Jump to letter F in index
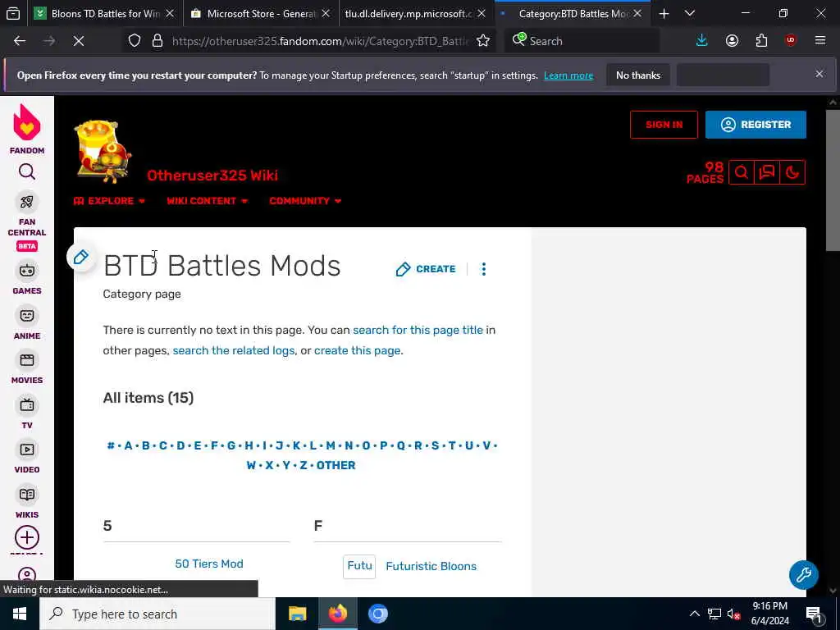Image resolution: width=840 pixels, height=630 pixels. tap(214, 445)
